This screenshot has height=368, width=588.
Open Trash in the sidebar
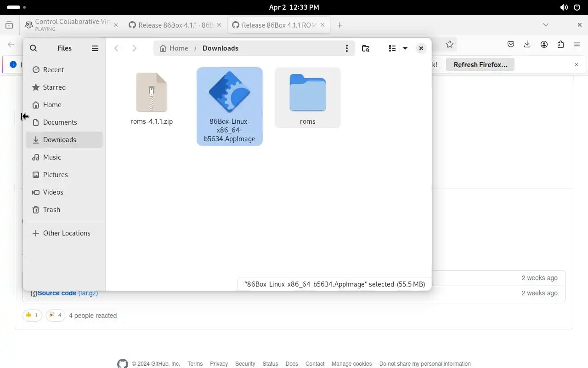pos(64,210)
